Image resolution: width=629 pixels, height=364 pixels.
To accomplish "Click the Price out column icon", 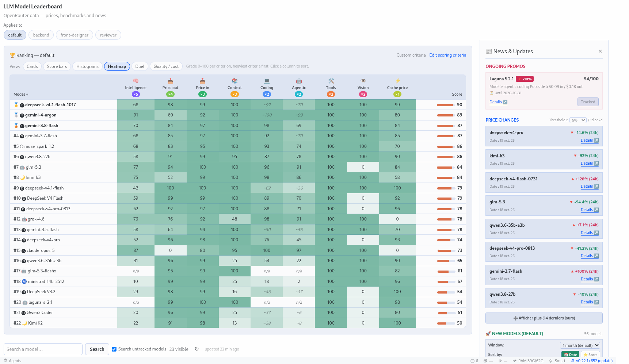I will pos(170,81).
